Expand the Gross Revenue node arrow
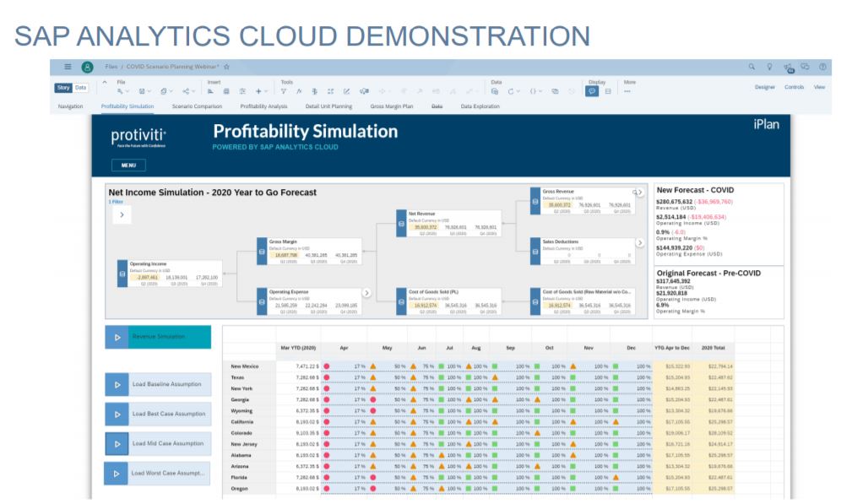841x504 pixels. coord(640,192)
